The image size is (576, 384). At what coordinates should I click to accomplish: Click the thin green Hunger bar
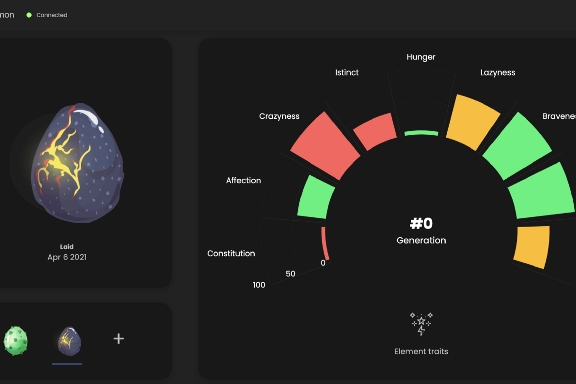point(421,133)
